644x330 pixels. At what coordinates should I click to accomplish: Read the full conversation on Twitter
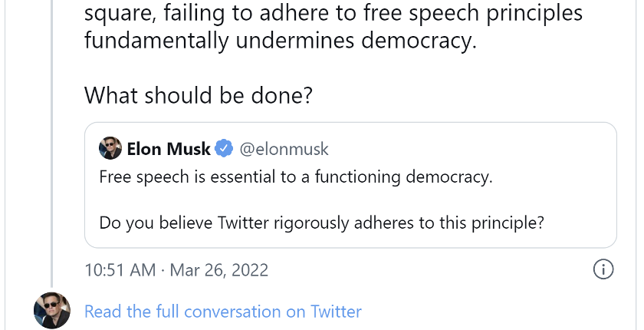pos(222,312)
